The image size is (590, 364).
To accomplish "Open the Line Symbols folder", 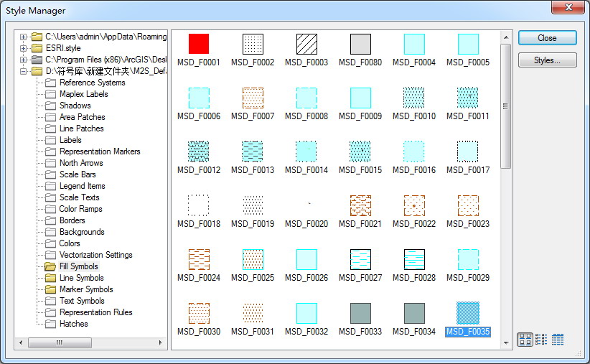I will (81, 278).
